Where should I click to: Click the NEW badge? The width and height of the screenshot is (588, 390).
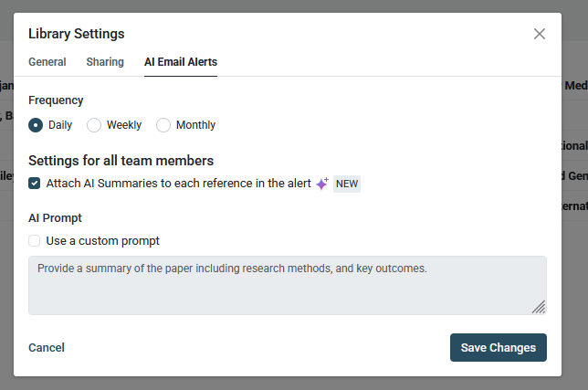(x=347, y=184)
